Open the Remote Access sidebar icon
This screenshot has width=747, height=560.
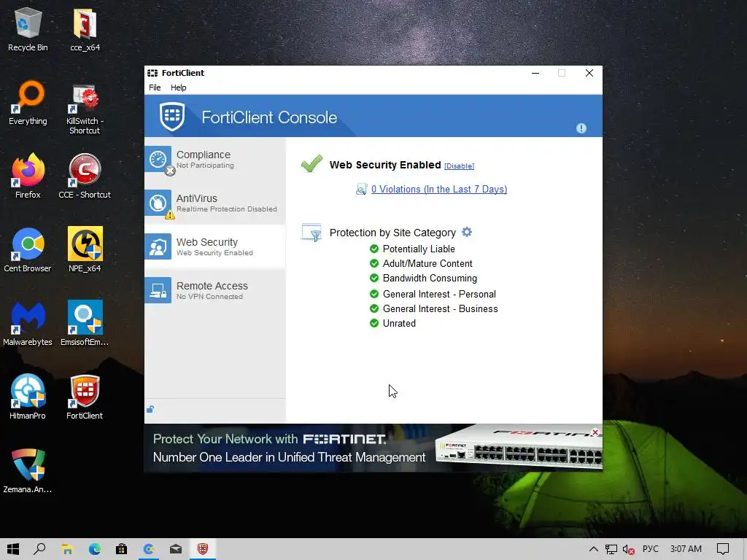click(158, 290)
